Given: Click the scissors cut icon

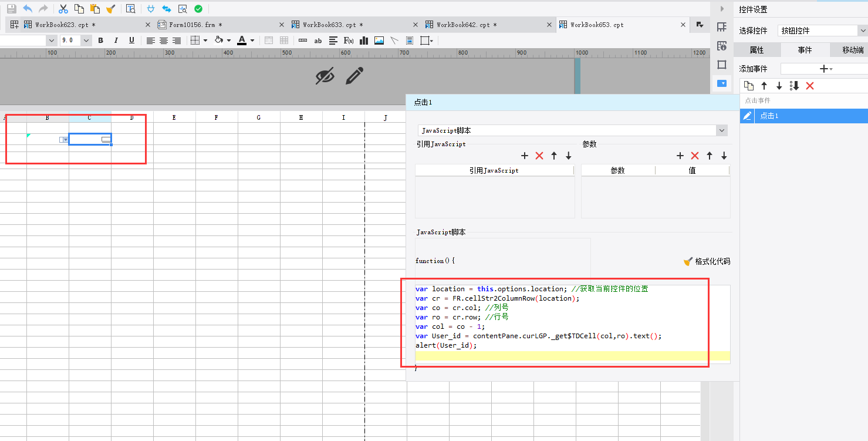Looking at the screenshot, I should [x=63, y=9].
